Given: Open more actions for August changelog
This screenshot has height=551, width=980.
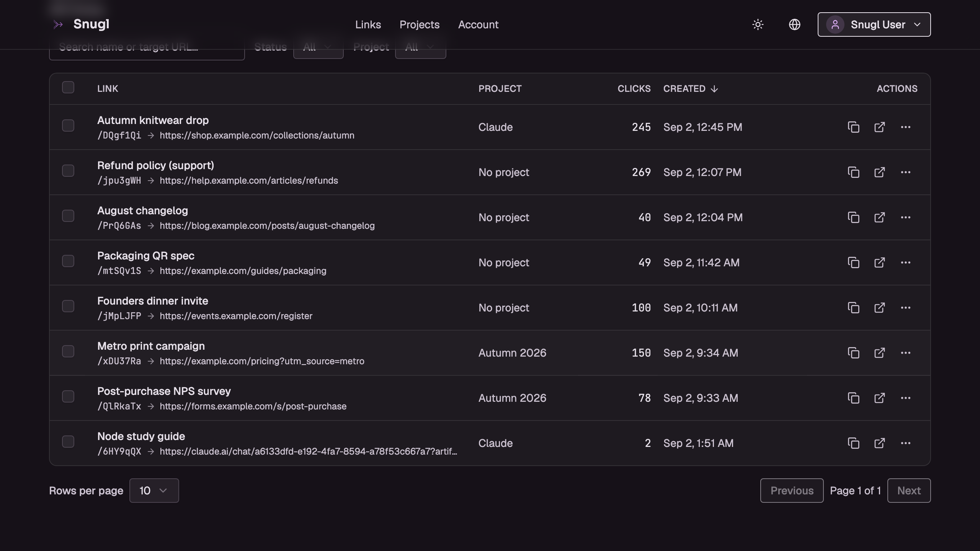Looking at the screenshot, I should click(x=906, y=217).
